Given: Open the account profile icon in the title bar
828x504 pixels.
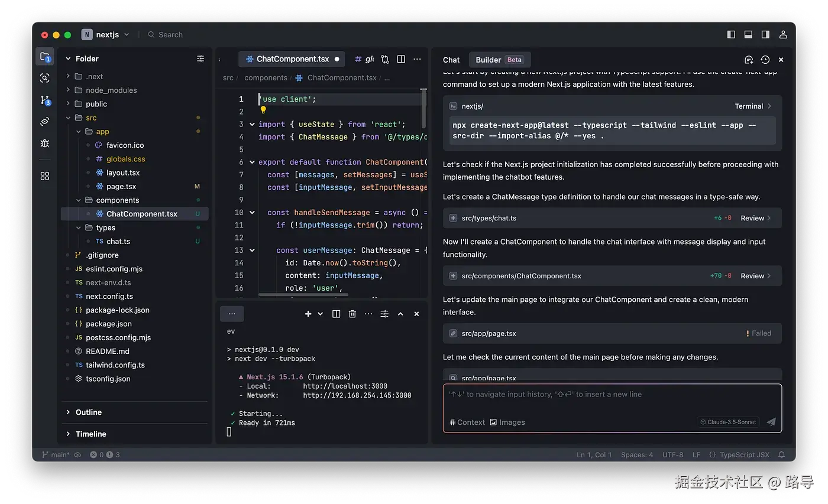Looking at the screenshot, I should (x=783, y=34).
